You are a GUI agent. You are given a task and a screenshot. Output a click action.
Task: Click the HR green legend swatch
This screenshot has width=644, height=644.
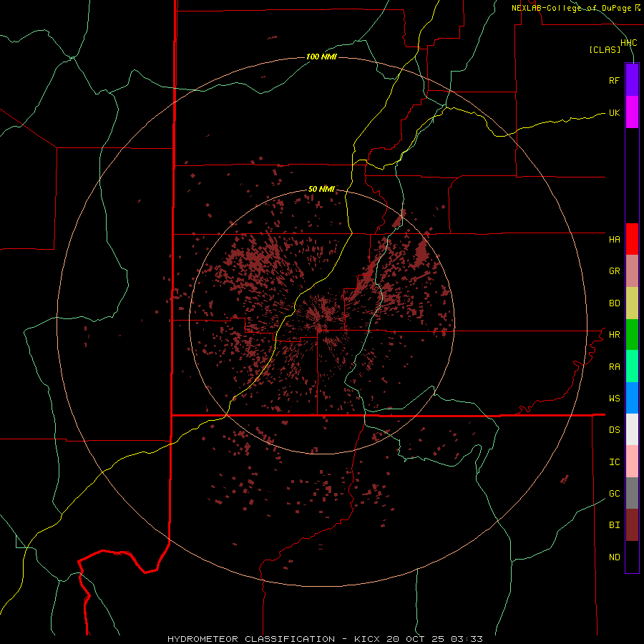click(632, 335)
